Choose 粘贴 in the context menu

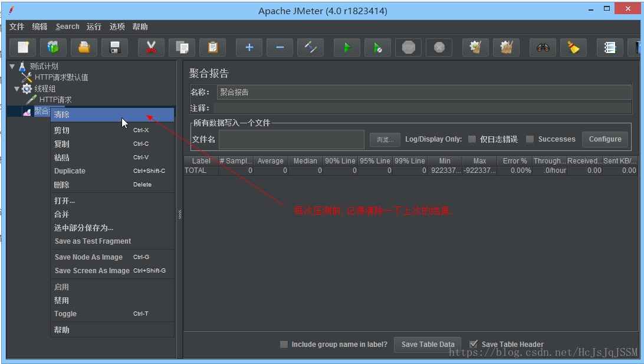(112, 158)
